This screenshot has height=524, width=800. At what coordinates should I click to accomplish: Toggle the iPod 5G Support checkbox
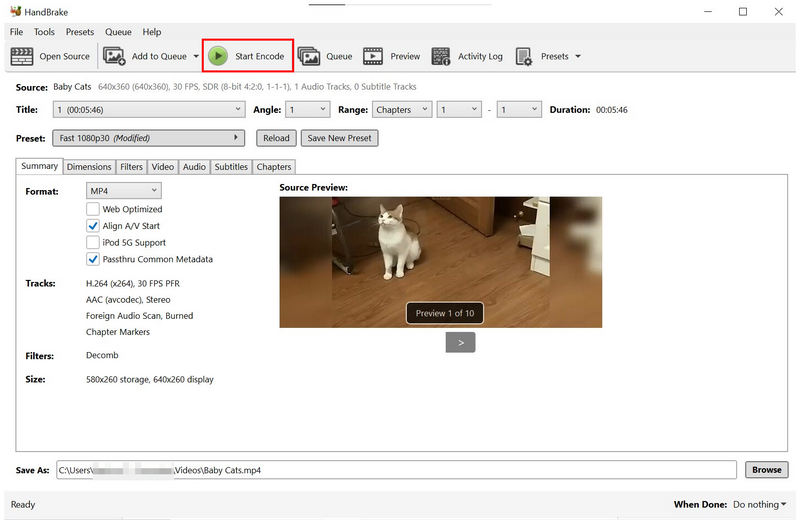[92, 242]
